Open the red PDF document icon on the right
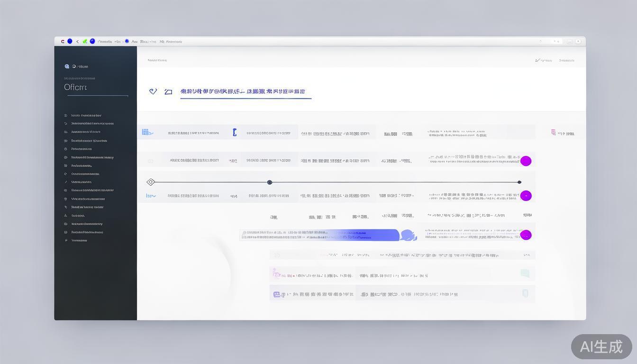Screen dimensions: 637x364 [x=553, y=133]
